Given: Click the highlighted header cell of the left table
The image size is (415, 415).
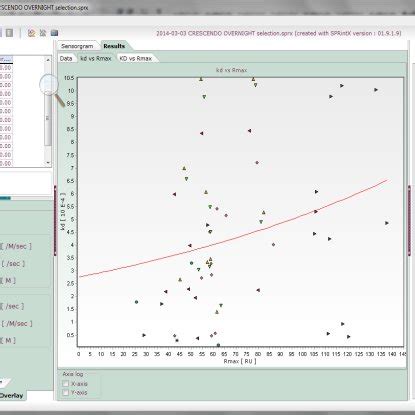Looking at the screenshot, I should pos(6,59).
